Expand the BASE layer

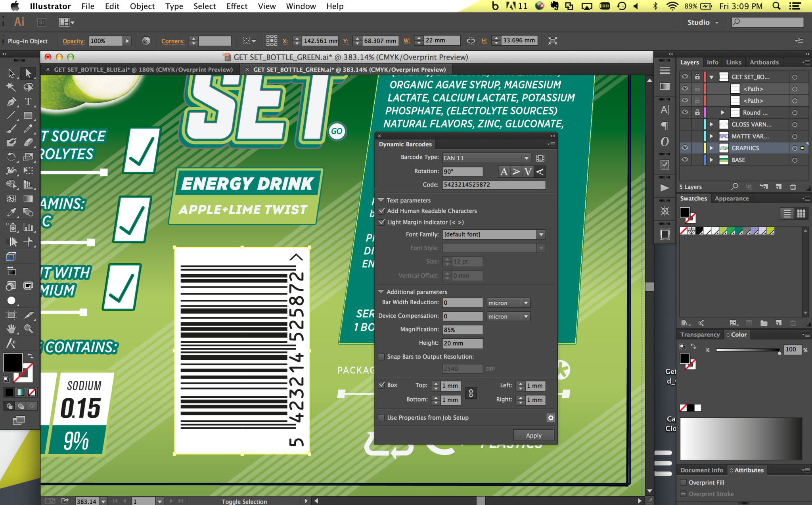pyautogui.click(x=711, y=160)
